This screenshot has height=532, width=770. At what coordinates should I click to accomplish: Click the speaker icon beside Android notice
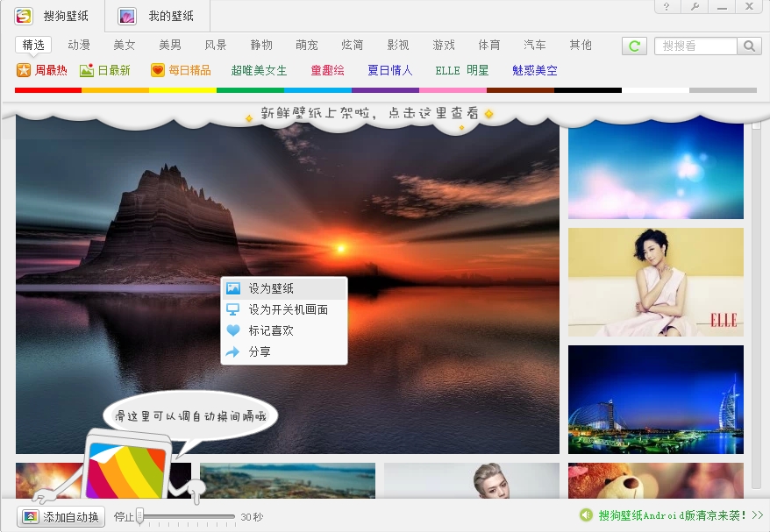[x=587, y=515]
